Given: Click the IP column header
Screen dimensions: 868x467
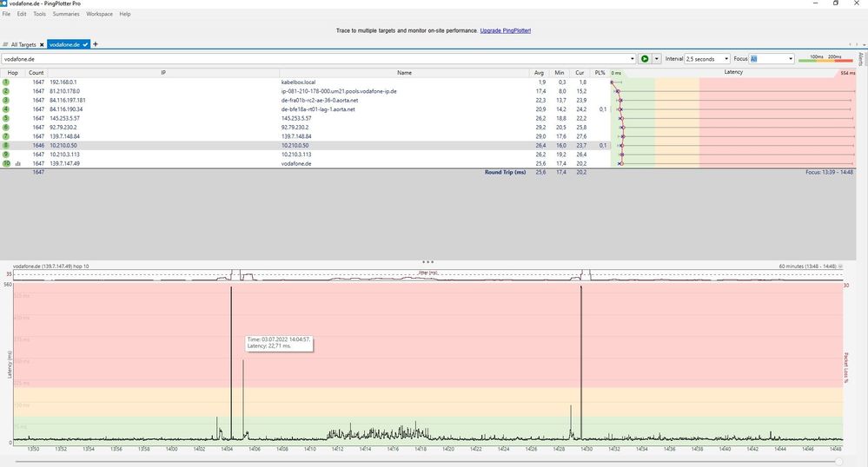Looking at the screenshot, I should tap(163, 73).
